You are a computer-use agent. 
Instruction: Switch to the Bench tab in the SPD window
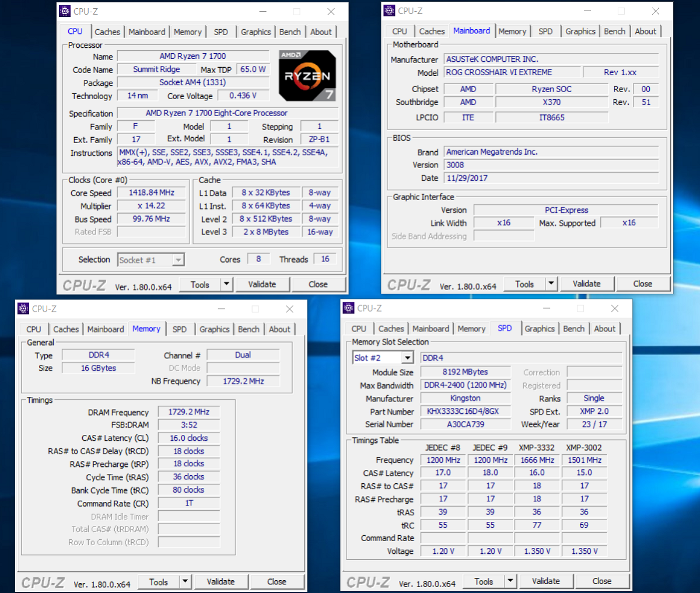(573, 329)
